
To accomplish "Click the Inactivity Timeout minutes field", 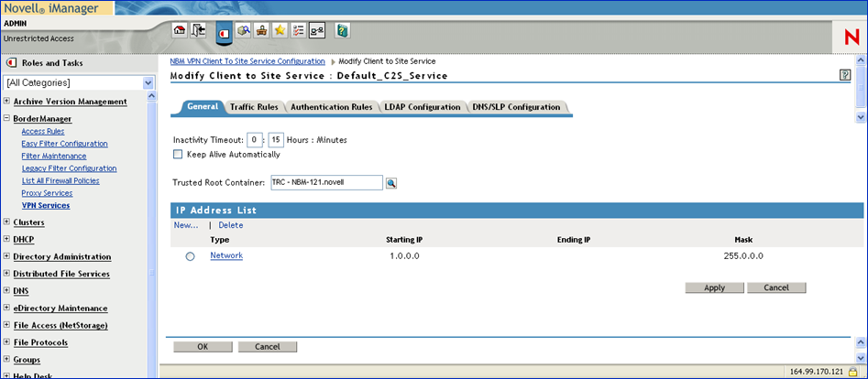I will 276,140.
